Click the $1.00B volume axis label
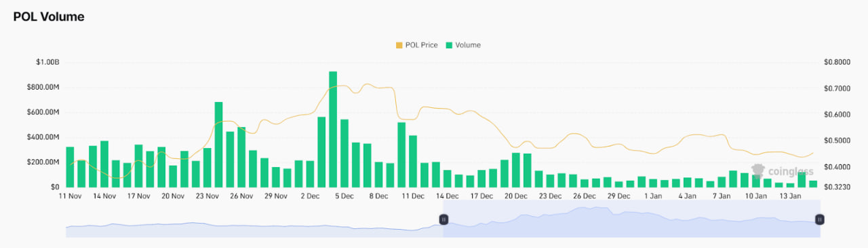The height and width of the screenshot is (248, 868). [x=47, y=63]
